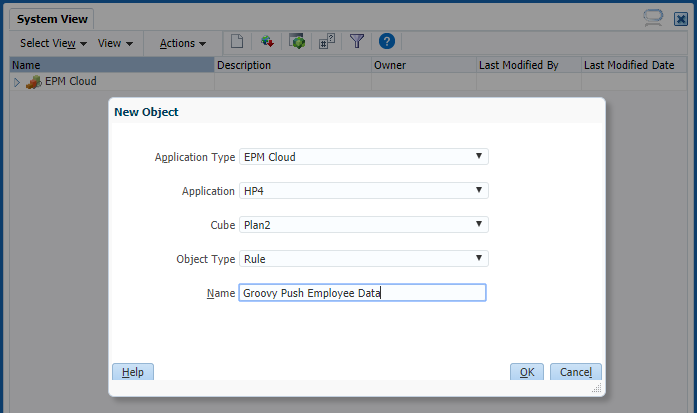Viewport: 697px width, 413px height.
Task: Open the Object Type dropdown
Action: click(364, 259)
